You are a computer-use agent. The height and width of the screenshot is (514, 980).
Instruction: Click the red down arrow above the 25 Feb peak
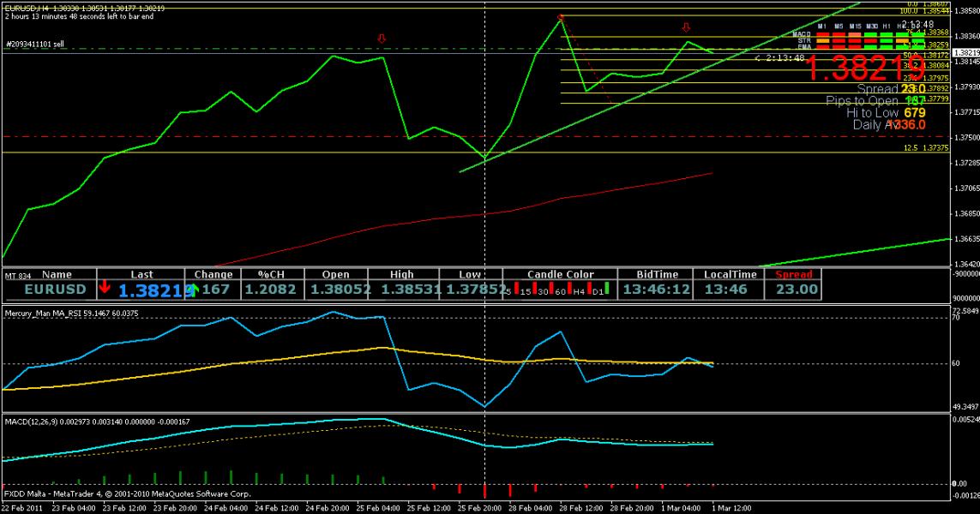point(382,39)
